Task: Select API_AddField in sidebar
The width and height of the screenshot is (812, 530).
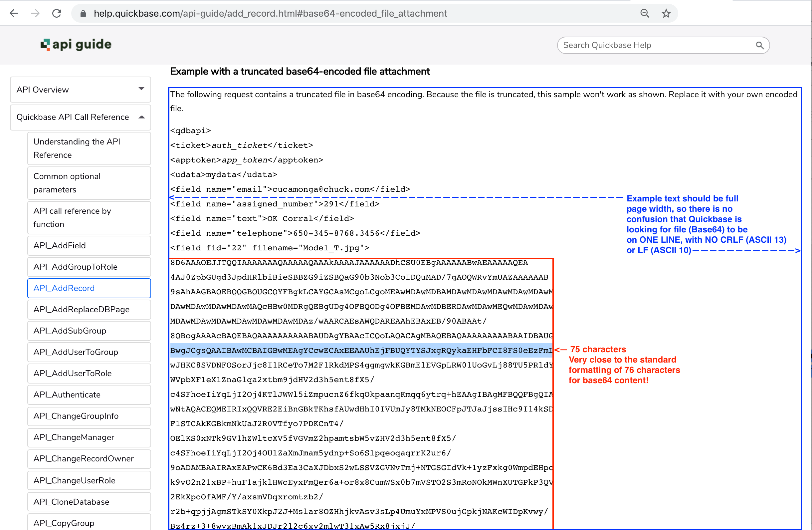Action: point(59,245)
